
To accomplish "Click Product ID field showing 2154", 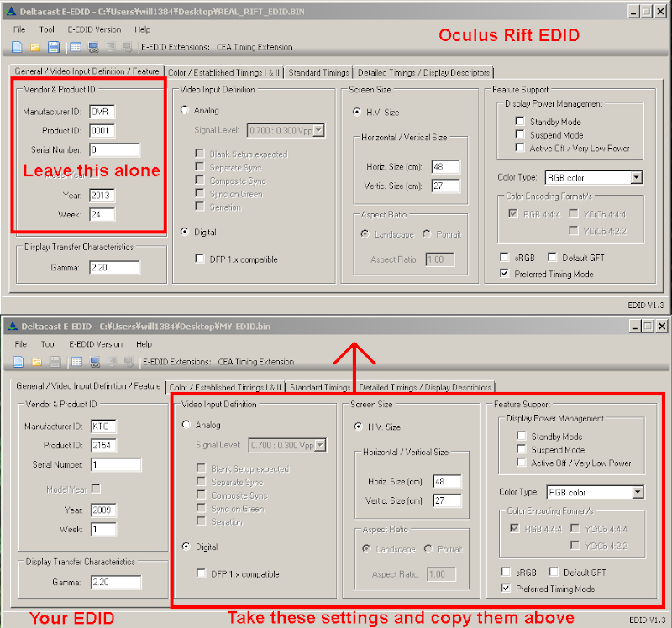I will (103, 446).
